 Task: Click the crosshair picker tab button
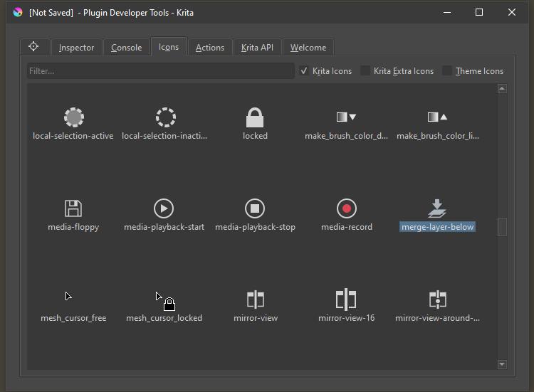click(x=33, y=47)
